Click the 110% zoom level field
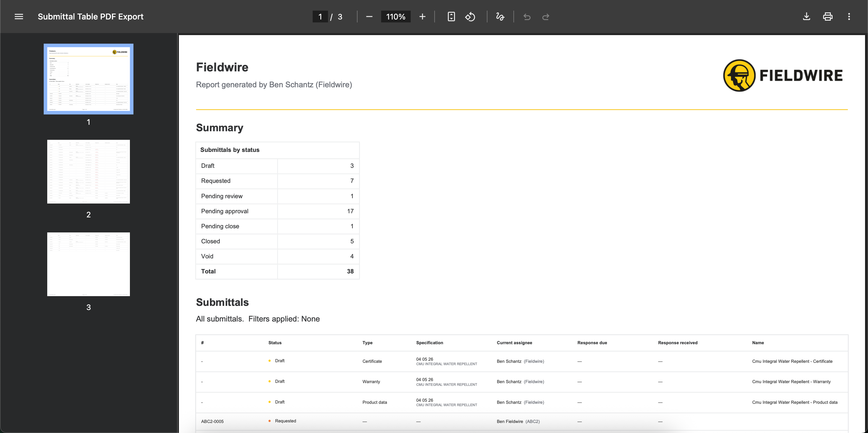Screen dimensions: 868x433 (x=395, y=17)
